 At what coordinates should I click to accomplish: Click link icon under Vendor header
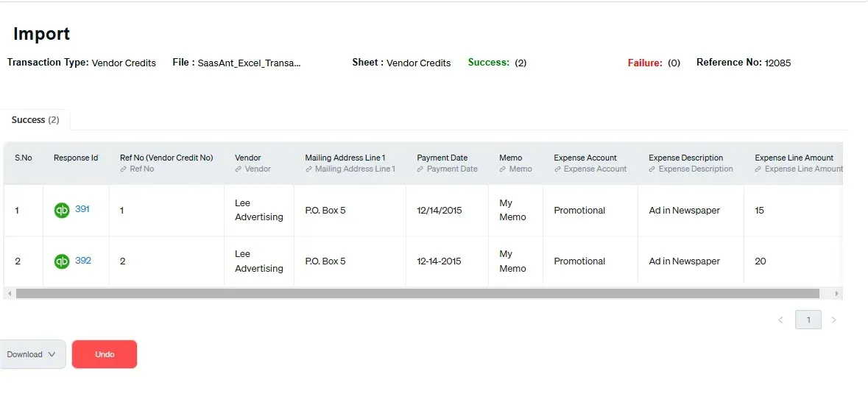239,169
